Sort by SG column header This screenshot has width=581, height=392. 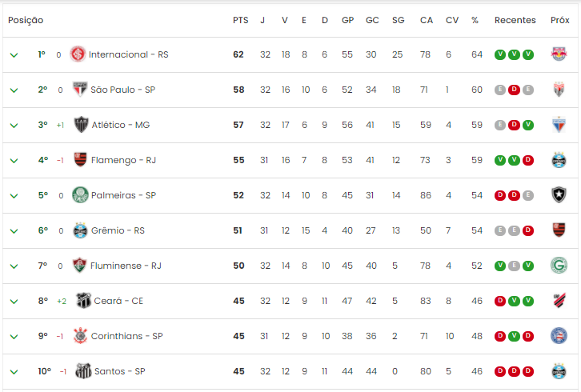[399, 20]
